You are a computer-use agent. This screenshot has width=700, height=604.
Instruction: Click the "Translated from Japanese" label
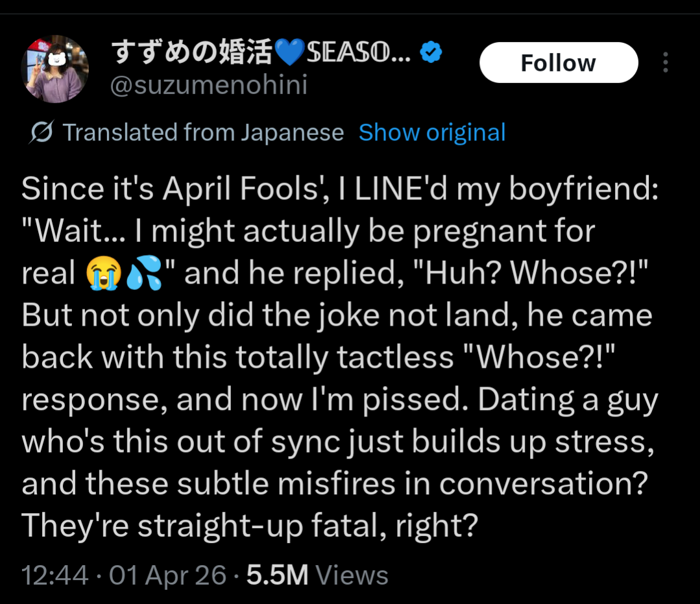[x=203, y=133]
